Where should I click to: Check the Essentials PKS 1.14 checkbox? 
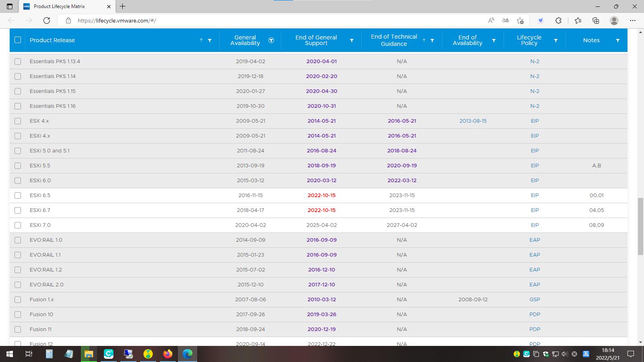tap(18, 76)
